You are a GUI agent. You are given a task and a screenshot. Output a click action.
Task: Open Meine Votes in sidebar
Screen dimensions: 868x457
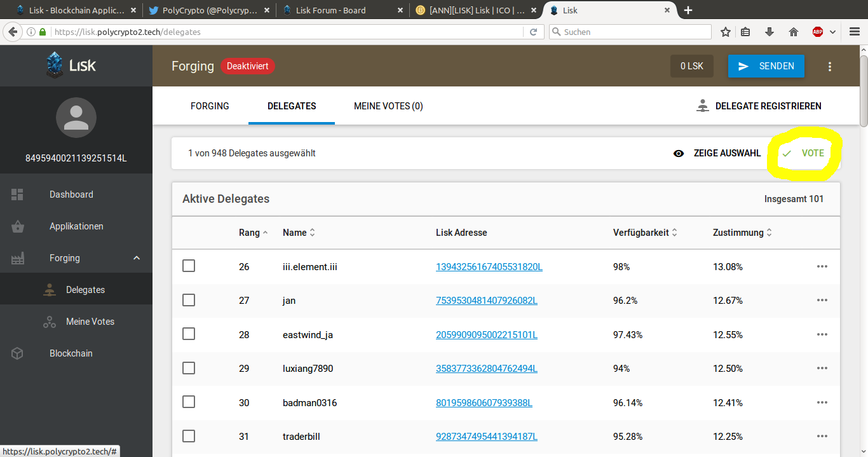(x=90, y=322)
